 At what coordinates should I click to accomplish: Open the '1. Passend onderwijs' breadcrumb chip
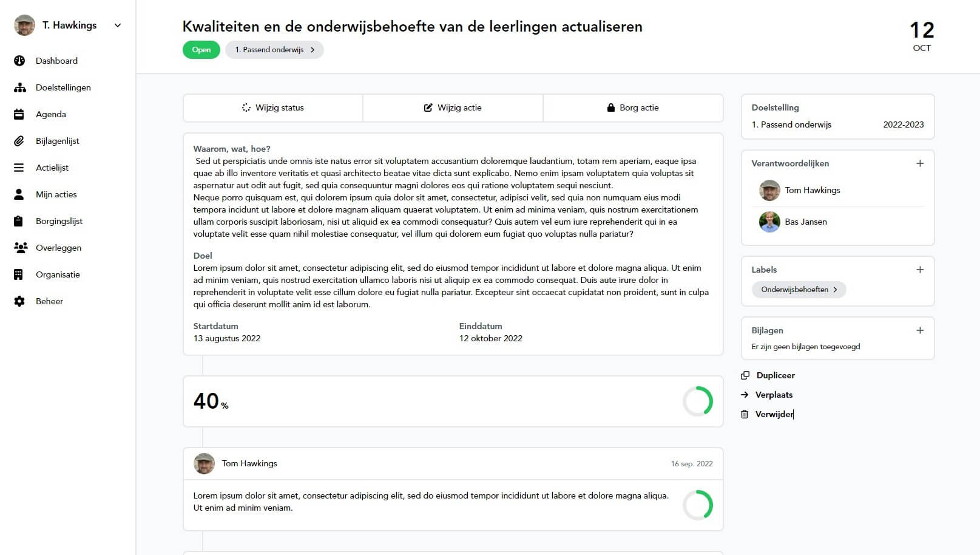click(x=274, y=50)
